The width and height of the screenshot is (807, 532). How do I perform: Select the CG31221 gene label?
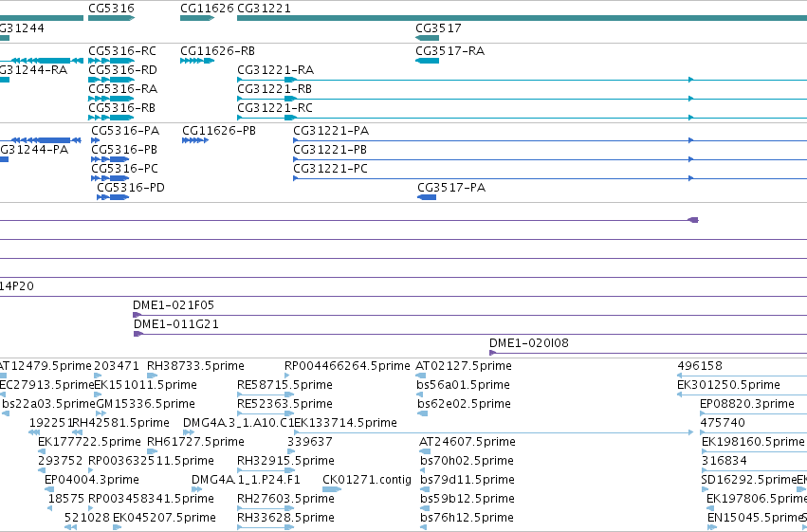(x=264, y=9)
